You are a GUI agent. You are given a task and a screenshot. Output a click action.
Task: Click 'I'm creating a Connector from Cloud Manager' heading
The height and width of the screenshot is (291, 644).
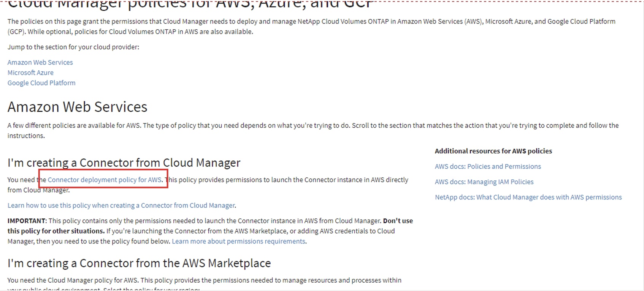click(124, 163)
